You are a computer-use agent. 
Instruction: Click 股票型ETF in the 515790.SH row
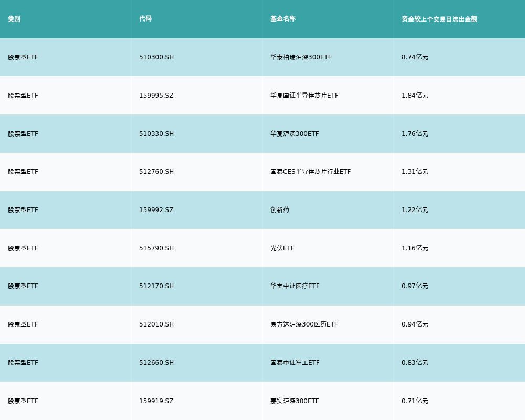tap(23, 248)
